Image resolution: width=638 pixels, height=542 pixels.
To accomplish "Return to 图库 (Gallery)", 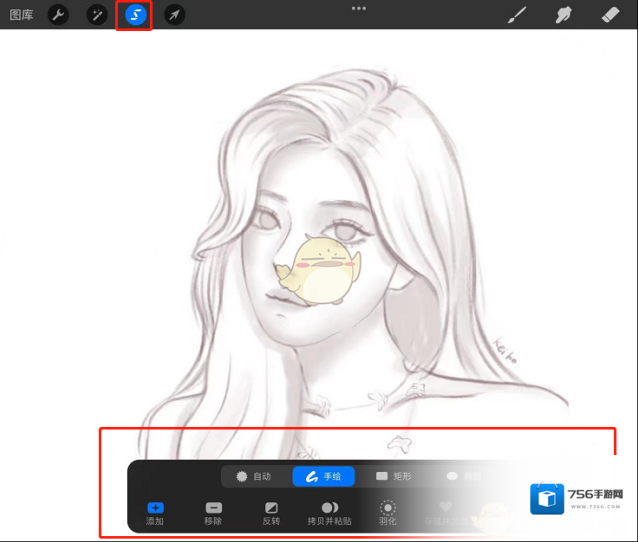I will 19,15.
